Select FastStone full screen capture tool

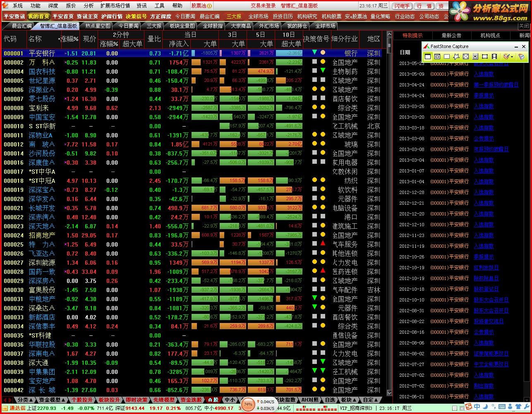(x=466, y=57)
